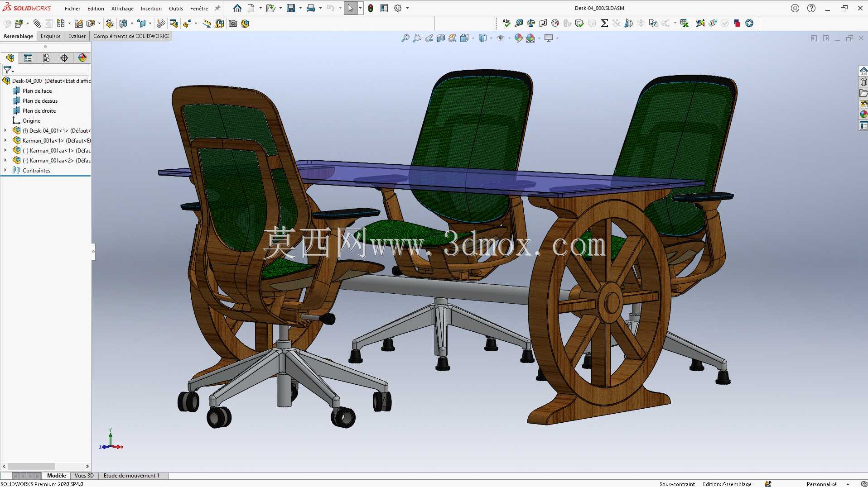Open the DisplayManager color ball tab
The width and height of the screenshot is (868, 487).
pos(82,58)
